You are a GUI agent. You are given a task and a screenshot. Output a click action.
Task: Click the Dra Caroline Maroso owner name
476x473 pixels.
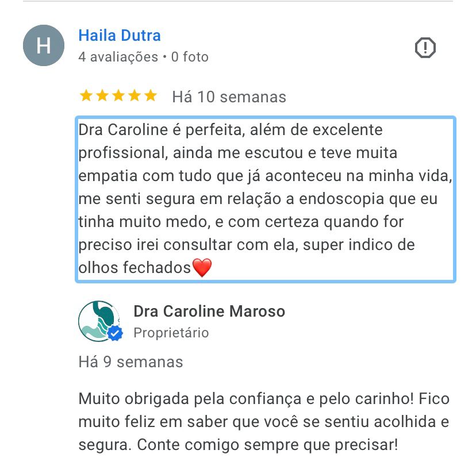tap(209, 312)
